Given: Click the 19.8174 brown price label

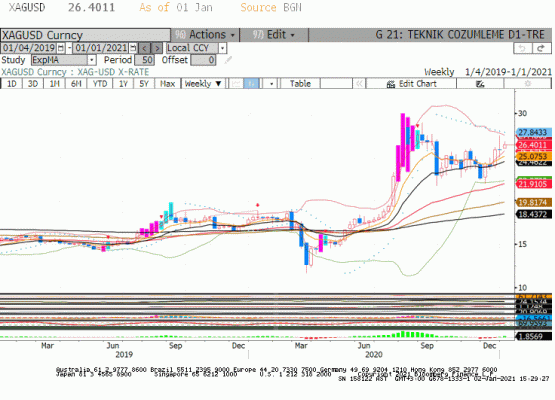Looking at the screenshot, I should click(534, 202).
